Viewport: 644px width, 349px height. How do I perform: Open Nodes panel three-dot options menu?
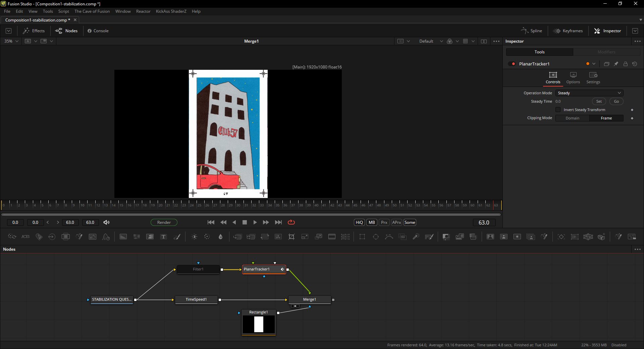638,249
